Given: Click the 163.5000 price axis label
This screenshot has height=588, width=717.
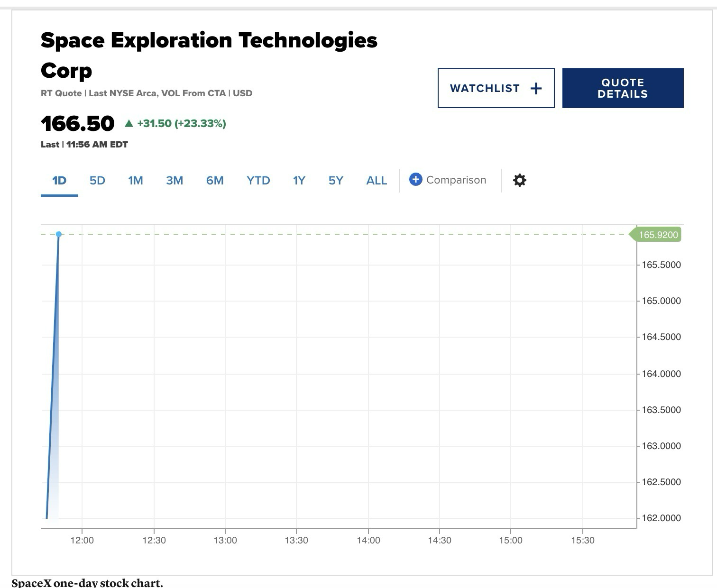Looking at the screenshot, I should [661, 410].
